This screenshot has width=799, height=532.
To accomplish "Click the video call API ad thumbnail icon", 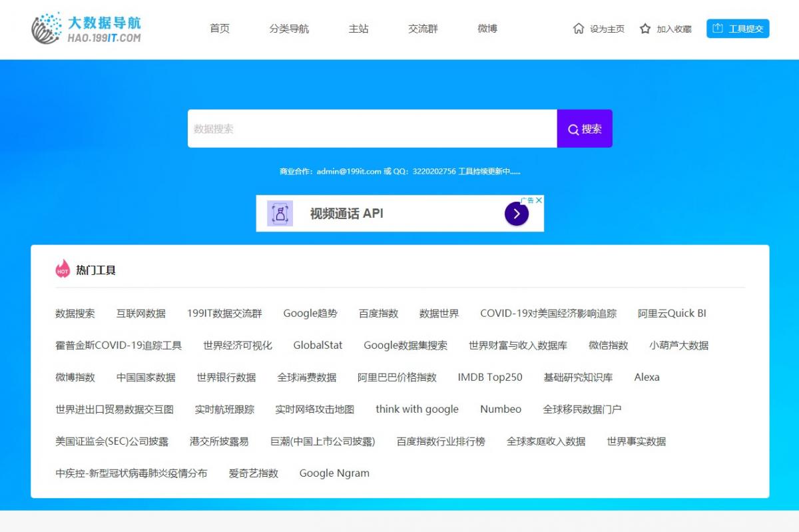I will pyautogui.click(x=280, y=214).
